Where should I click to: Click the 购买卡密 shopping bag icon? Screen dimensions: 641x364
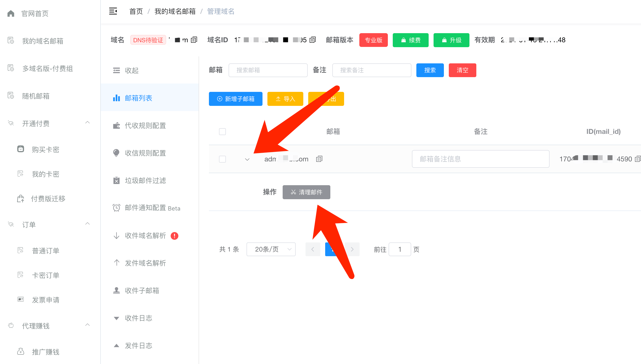(20, 149)
